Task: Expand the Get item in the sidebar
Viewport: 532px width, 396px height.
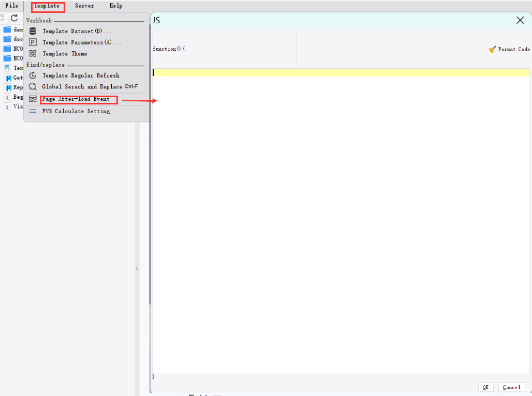Action: tap(16, 78)
